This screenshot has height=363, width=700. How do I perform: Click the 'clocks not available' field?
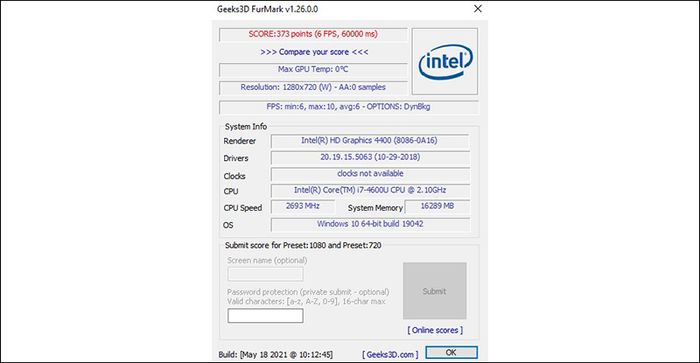coord(370,174)
